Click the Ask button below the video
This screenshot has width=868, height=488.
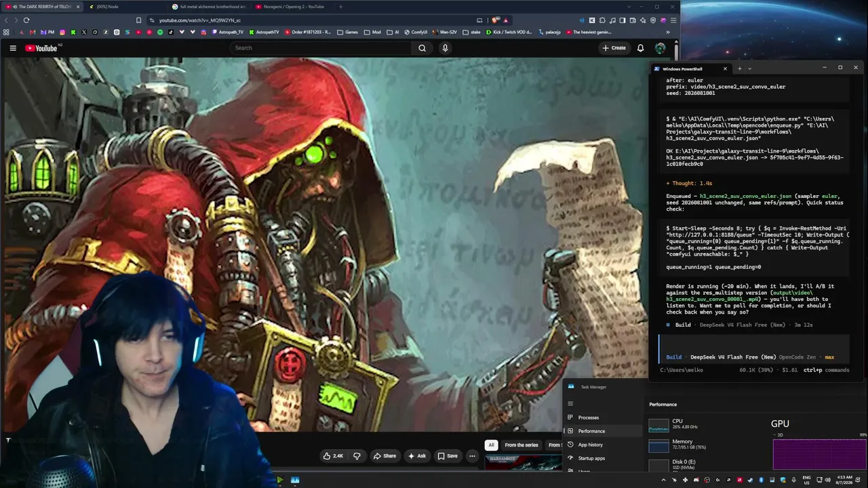coord(417,456)
